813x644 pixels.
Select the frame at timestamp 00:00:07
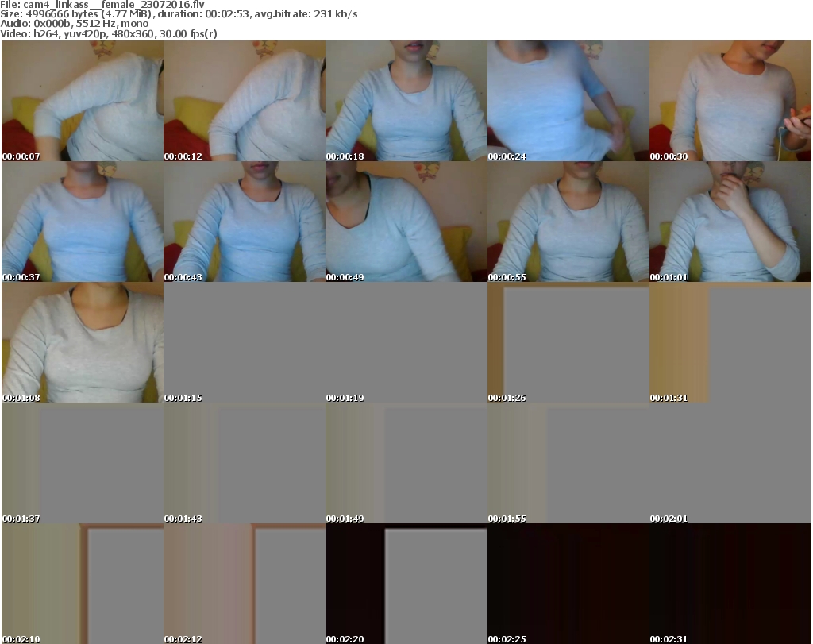[83, 101]
